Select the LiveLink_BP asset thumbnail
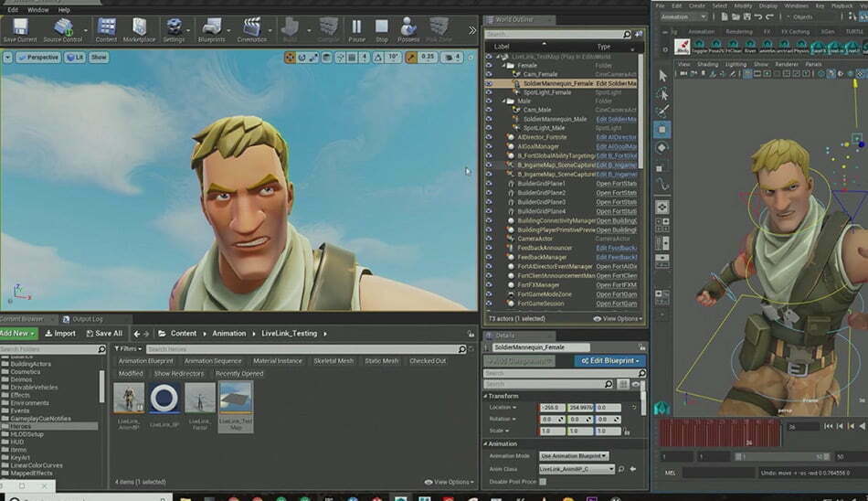Viewport: 868px width, 501px height. 164,398
